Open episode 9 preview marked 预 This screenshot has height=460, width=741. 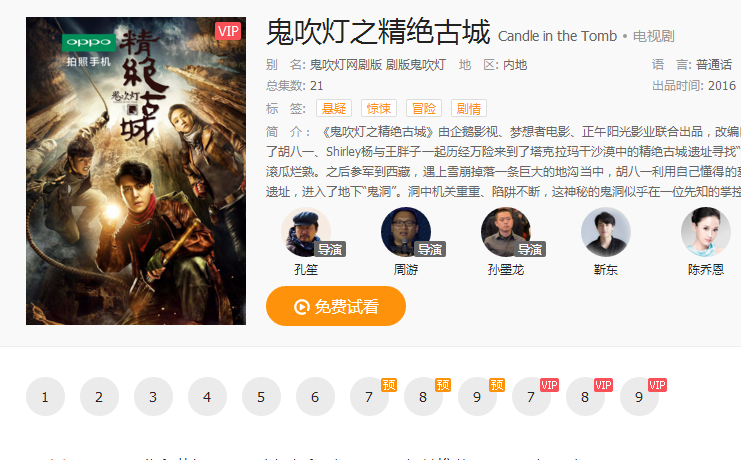[477, 397]
